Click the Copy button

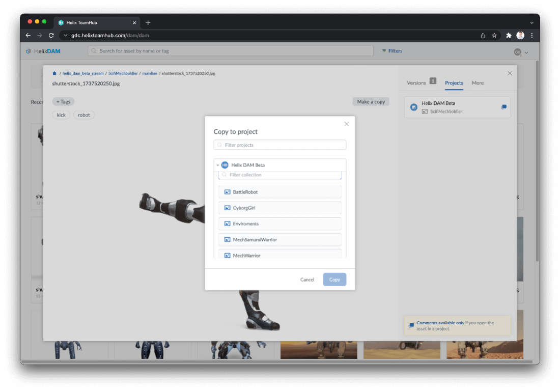[x=334, y=279]
